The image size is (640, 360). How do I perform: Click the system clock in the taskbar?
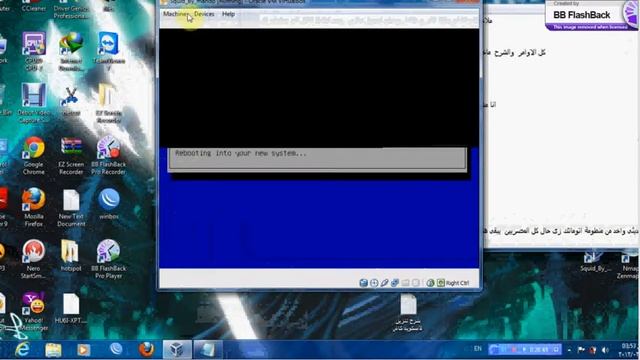pos(627,350)
